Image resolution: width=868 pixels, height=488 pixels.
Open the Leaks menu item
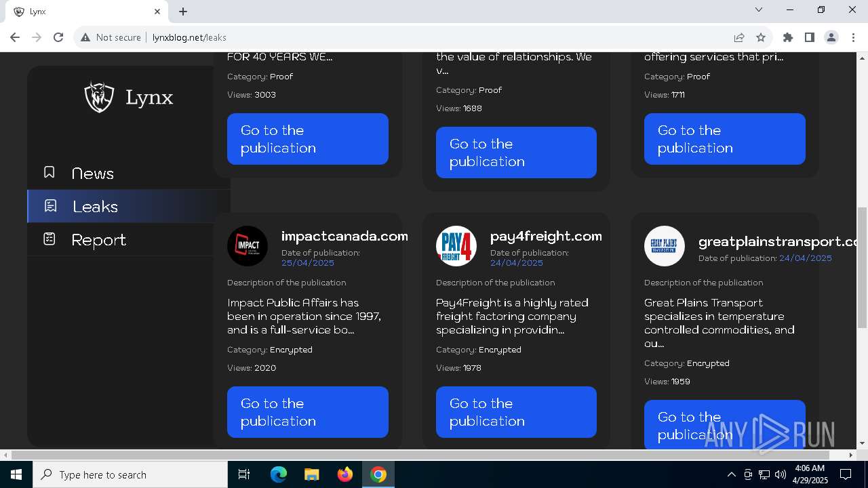[x=95, y=207]
